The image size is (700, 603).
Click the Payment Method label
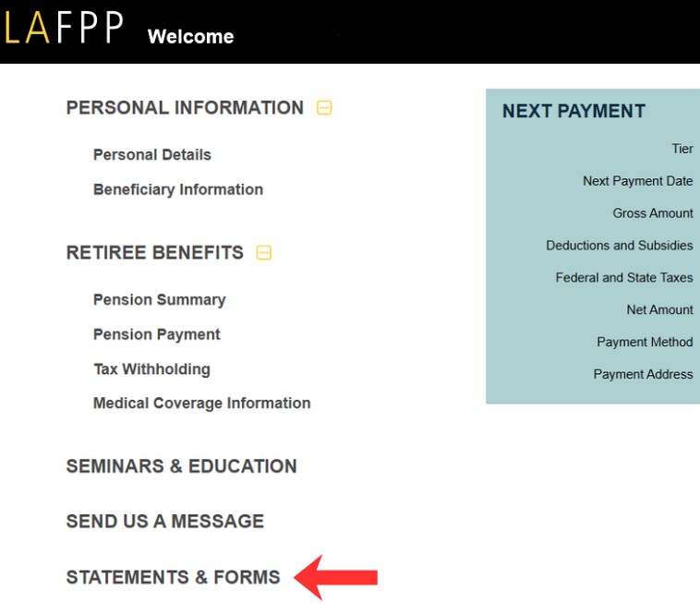(x=644, y=343)
